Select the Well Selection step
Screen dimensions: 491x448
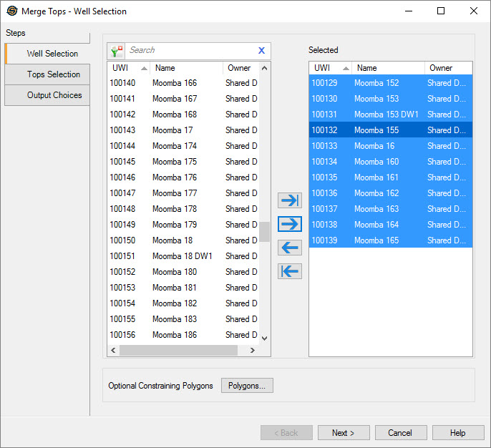(x=52, y=54)
